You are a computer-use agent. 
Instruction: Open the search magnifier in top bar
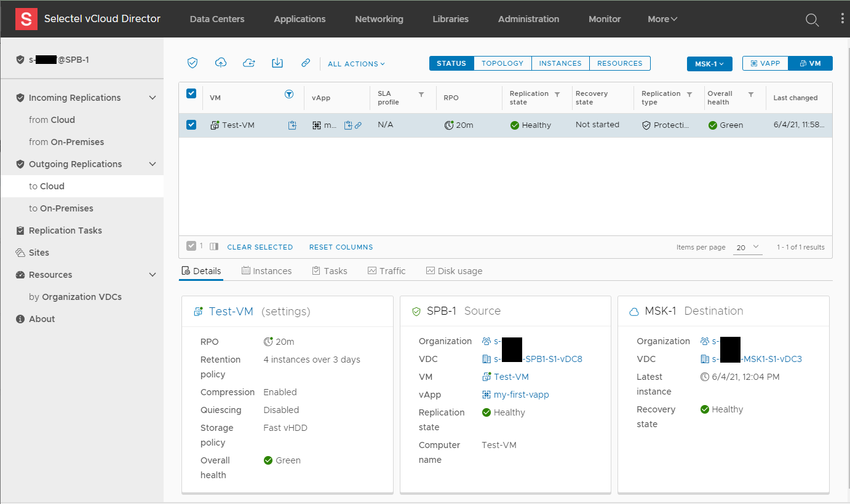(x=812, y=20)
